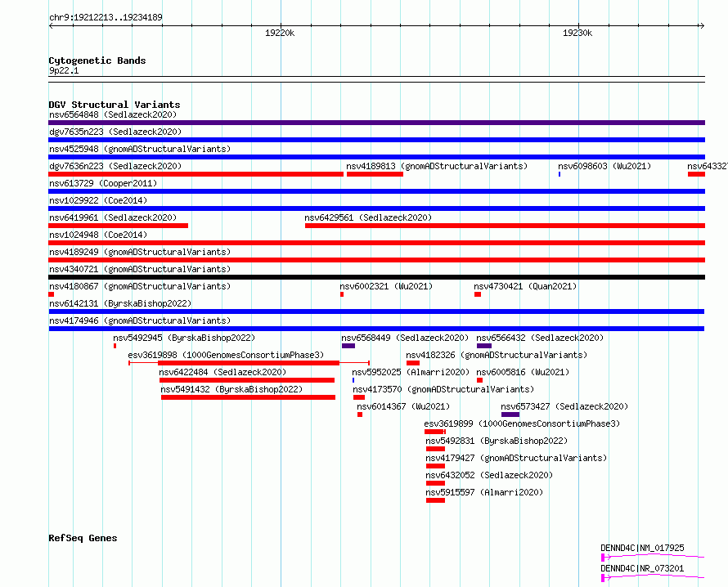The height and width of the screenshot is (587, 728).
Task: Select nsv6429561 (Sedlazeck2020) label
Action: [x=368, y=217]
